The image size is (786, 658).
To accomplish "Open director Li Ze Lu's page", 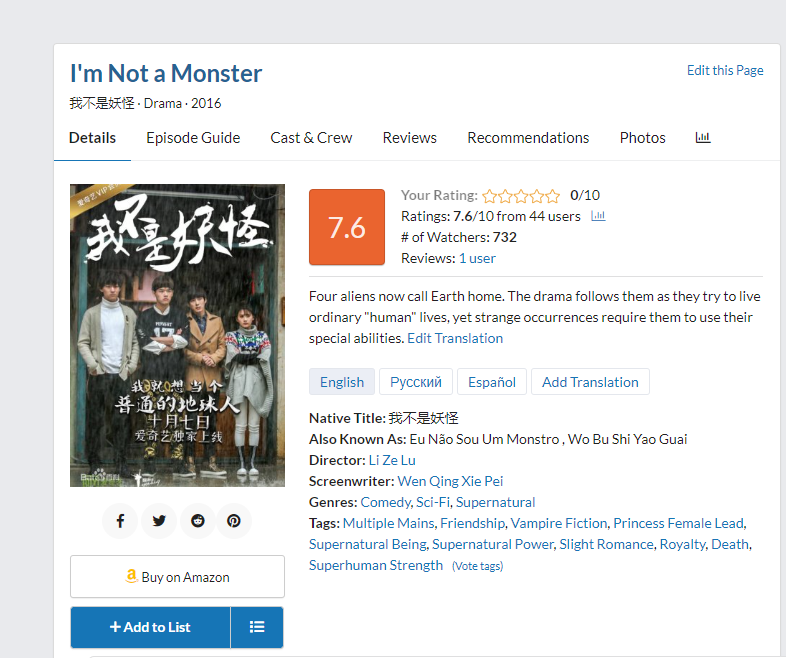I will click(x=392, y=460).
